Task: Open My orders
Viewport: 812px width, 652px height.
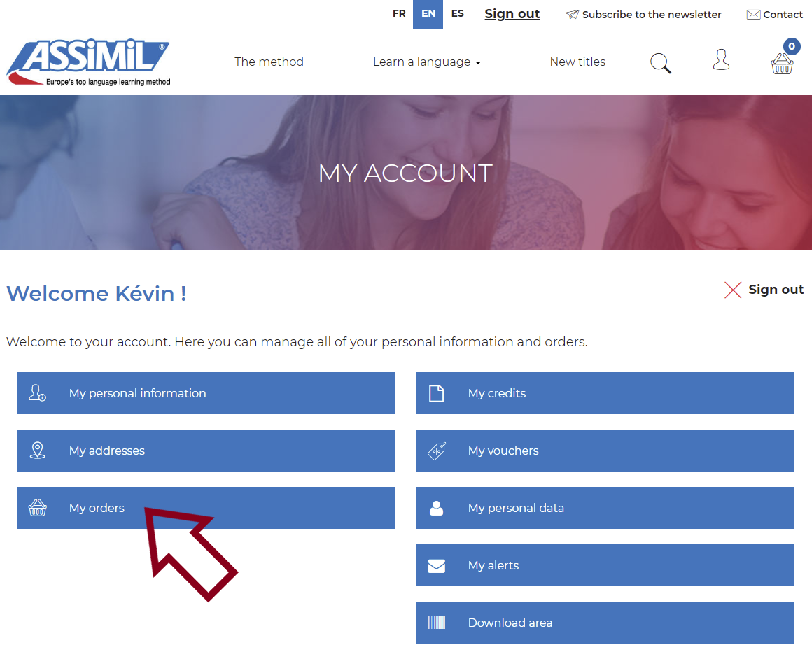Action: 206,508
